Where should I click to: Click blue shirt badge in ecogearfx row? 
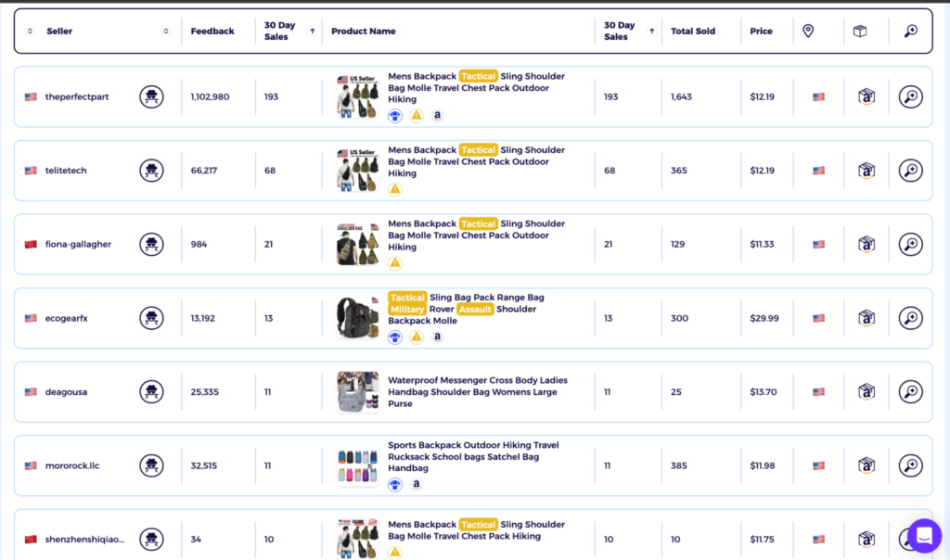click(395, 337)
